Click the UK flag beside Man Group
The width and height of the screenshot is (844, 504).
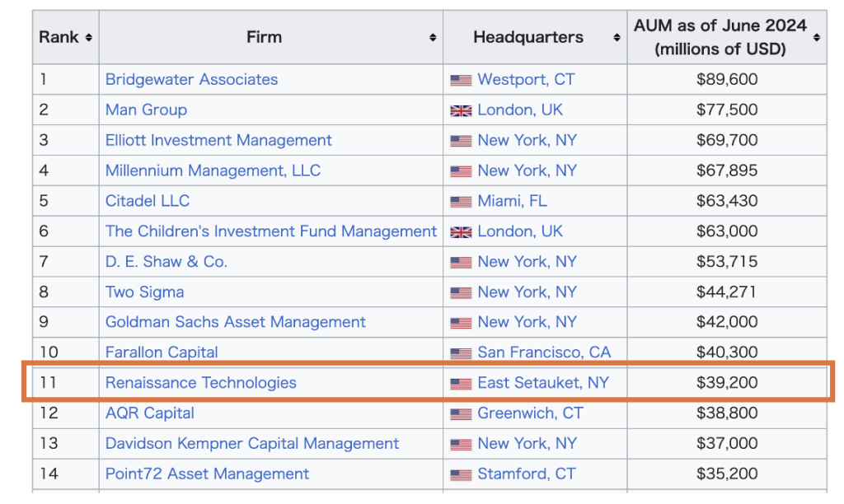[461, 110]
